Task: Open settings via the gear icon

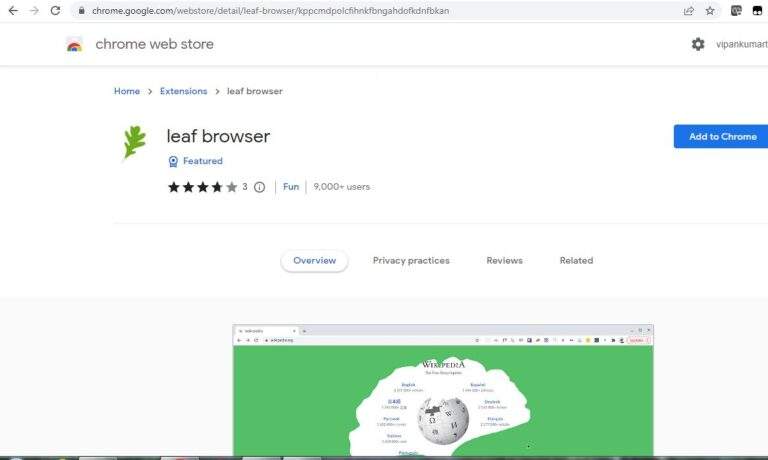Action: pos(697,44)
